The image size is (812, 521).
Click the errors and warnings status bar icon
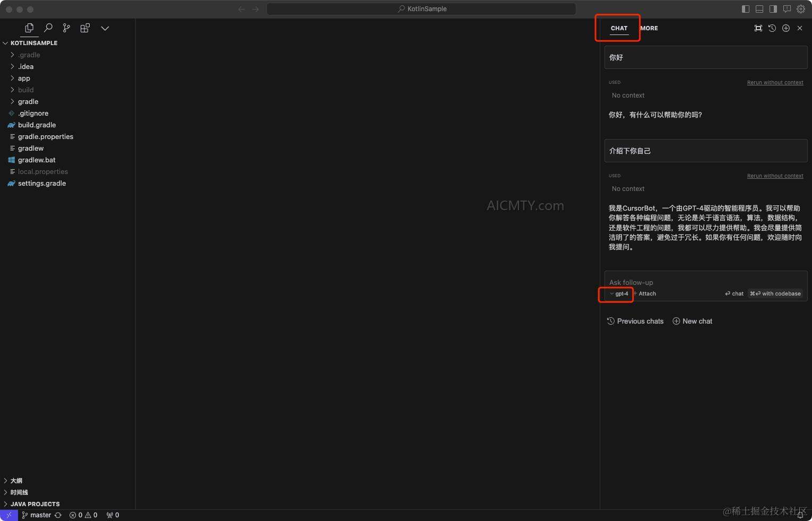coord(83,515)
